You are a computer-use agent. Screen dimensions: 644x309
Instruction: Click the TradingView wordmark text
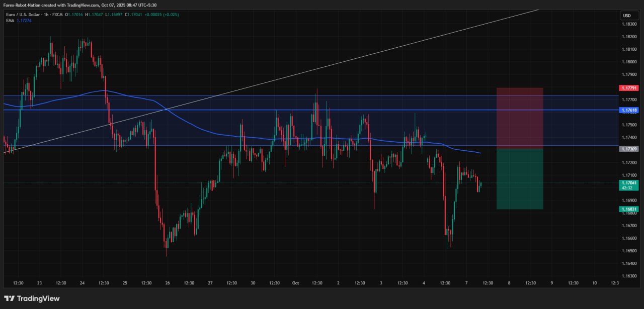[x=38, y=298]
